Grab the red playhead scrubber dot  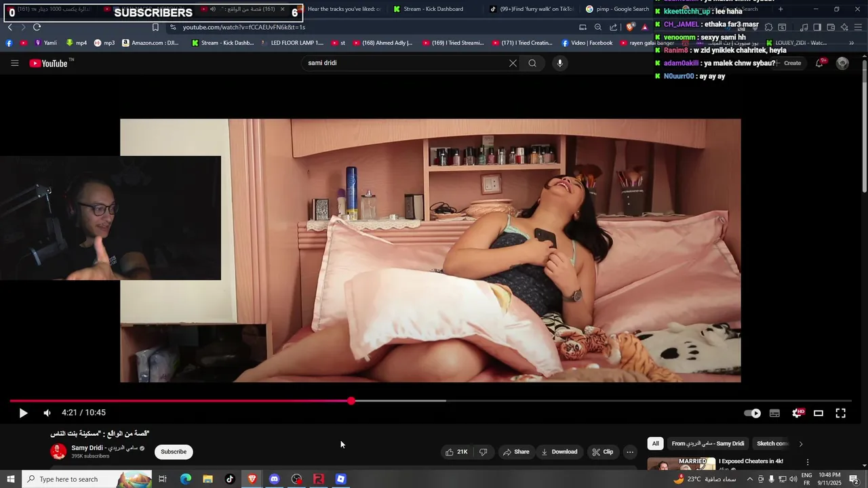tap(351, 401)
